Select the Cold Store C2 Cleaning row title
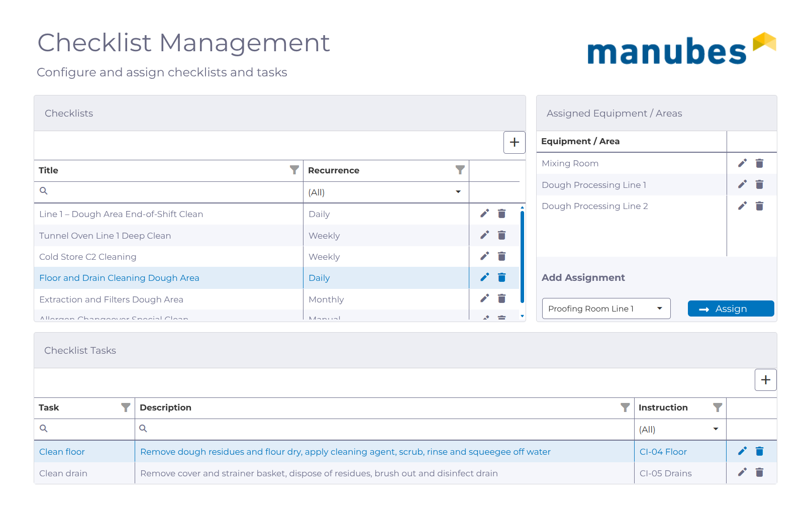Image resolution: width=812 pixels, height=516 pixels. [88, 257]
